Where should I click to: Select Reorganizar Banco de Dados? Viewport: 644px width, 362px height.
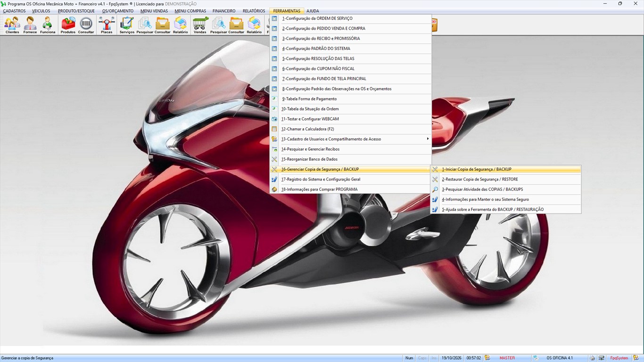tap(351, 159)
